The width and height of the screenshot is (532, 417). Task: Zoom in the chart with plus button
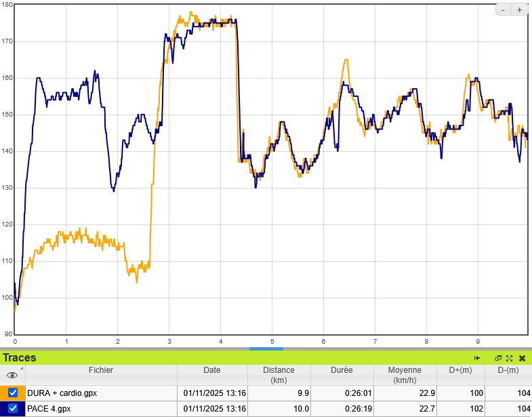(x=519, y=9)
